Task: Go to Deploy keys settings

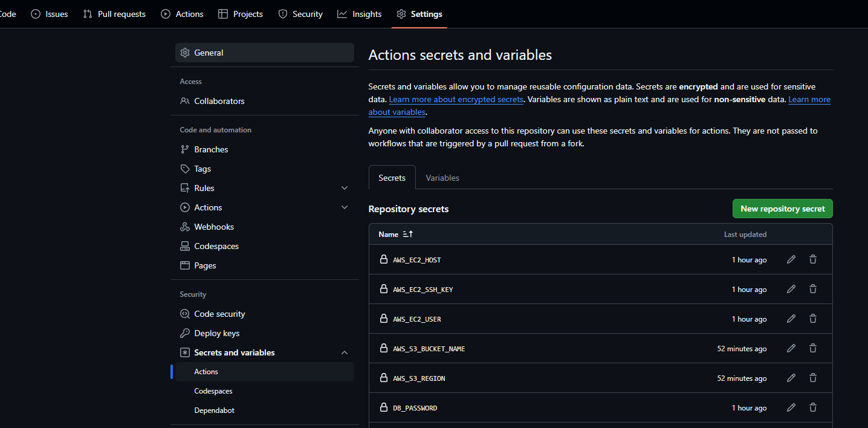Action: pyautogui.click(x=216, y=333)
